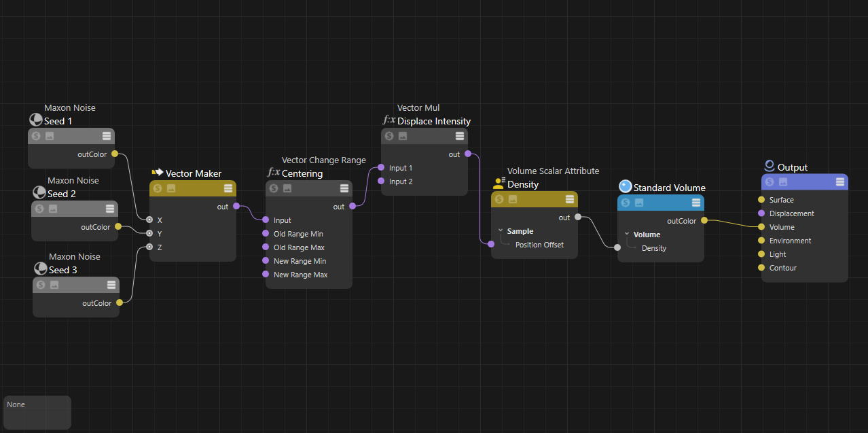Open the hamburger menu on Output node
This screenshot has width=868, height=433.
(x=840, y=181)
